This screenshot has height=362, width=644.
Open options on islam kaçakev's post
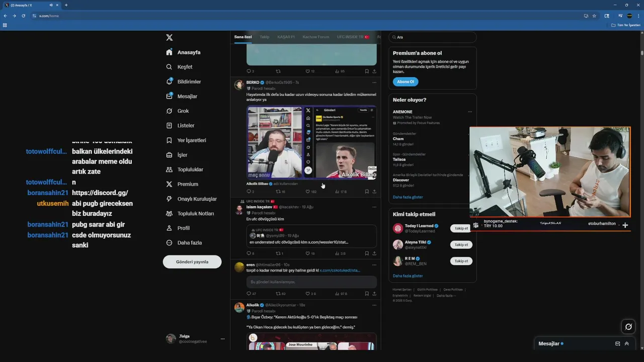[374, 207]
